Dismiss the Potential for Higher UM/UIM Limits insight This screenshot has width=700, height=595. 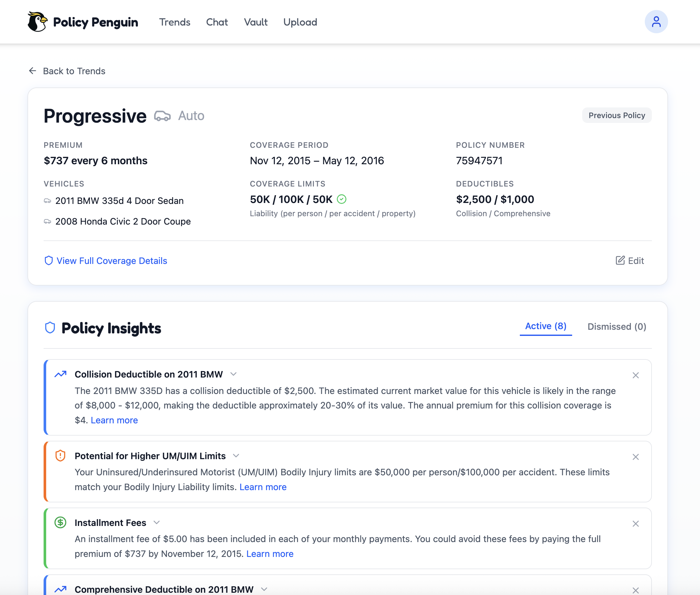[636, 457]
